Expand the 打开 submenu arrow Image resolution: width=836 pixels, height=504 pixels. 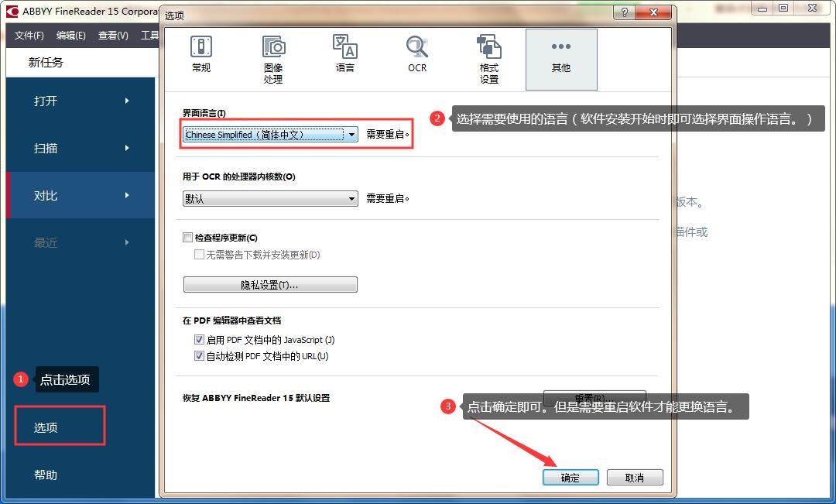[x=127, y=101]
